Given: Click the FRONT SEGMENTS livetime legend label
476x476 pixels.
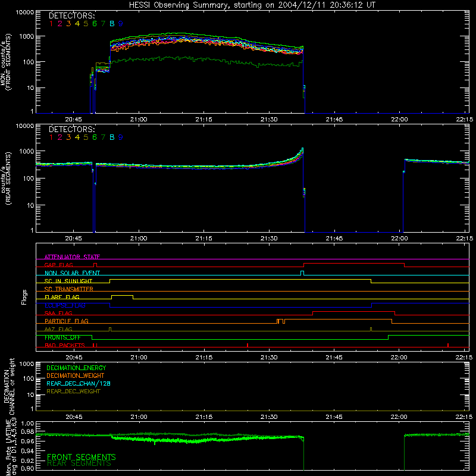Looking at the screenshot, I should tap(82, 457).
